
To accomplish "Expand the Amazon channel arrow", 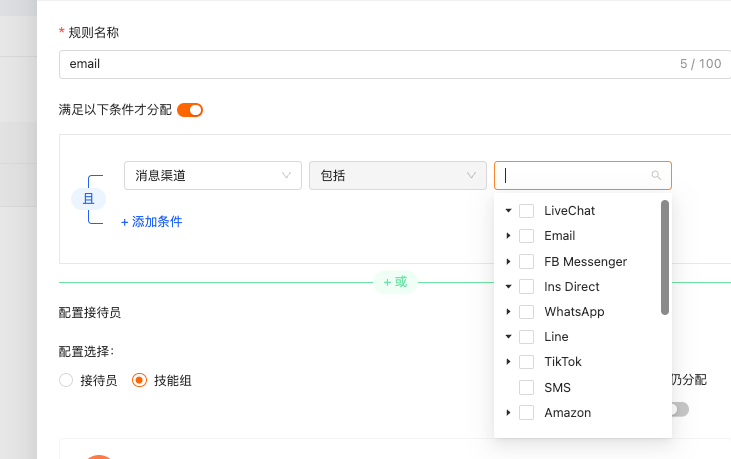I will pyautogui.click(x=508, y=412).
